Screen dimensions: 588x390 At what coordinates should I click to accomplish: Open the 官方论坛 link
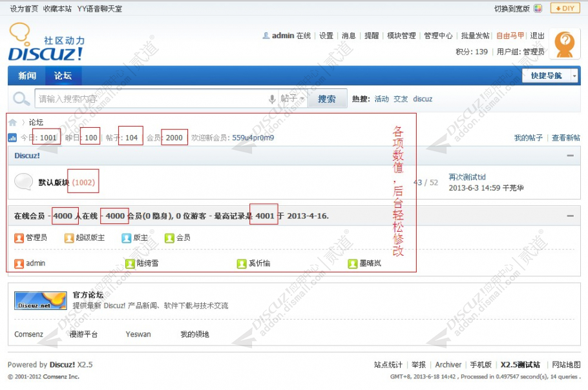(88, 295)
